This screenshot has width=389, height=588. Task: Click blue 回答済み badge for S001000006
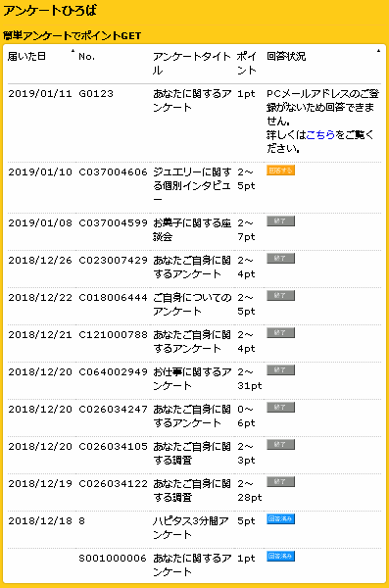point(280,556)
